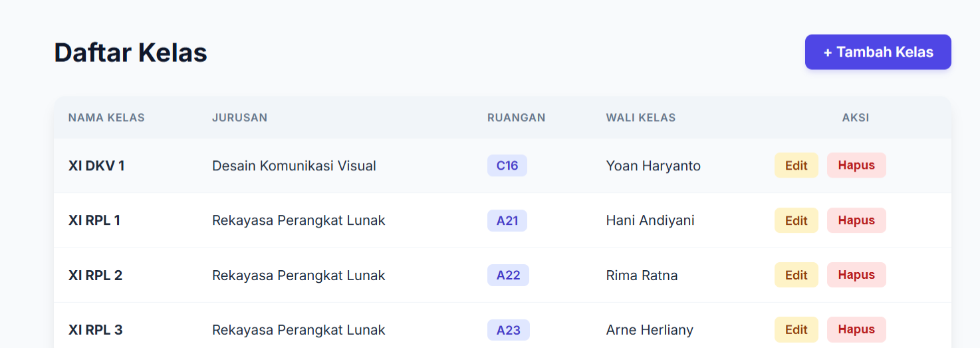Hapus the XI RPL 3 class
Image resolution: width=980 pixels, height=348 pixels.
(x=856, y=329)
